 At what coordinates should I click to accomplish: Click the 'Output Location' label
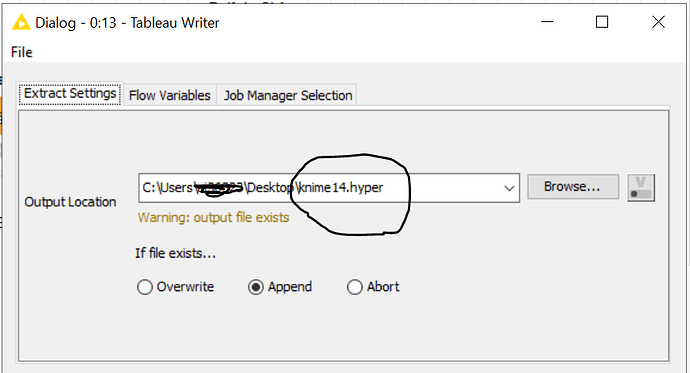click(70, 202)
